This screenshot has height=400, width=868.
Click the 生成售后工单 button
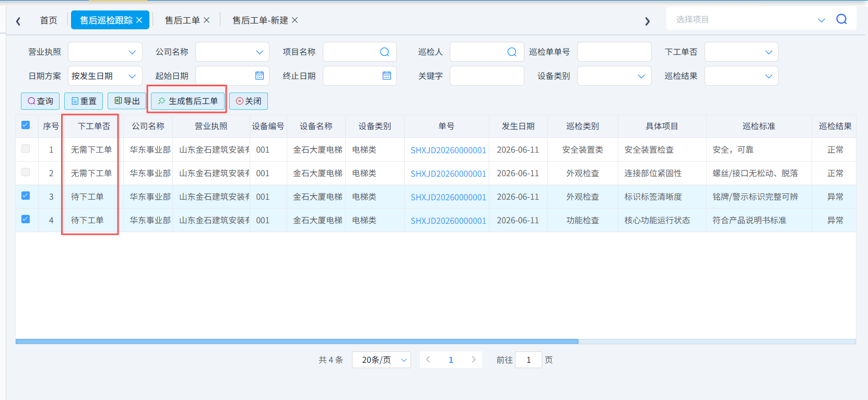188,101
